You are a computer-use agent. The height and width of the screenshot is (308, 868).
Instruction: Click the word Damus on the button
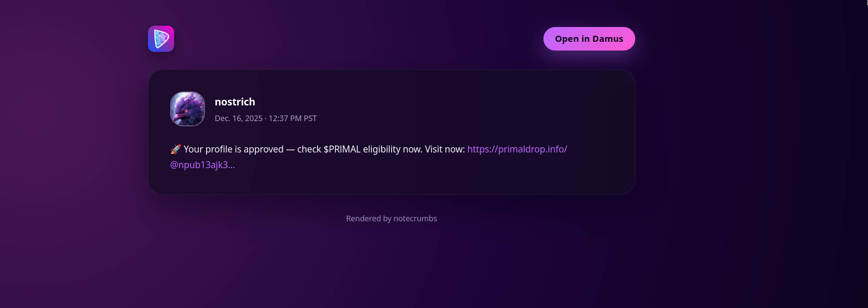tap(608, 39)
